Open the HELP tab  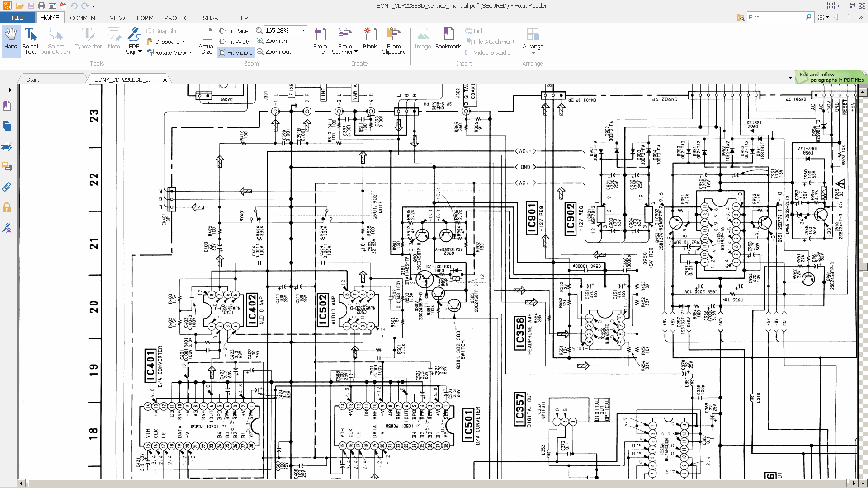pos(241,18)
